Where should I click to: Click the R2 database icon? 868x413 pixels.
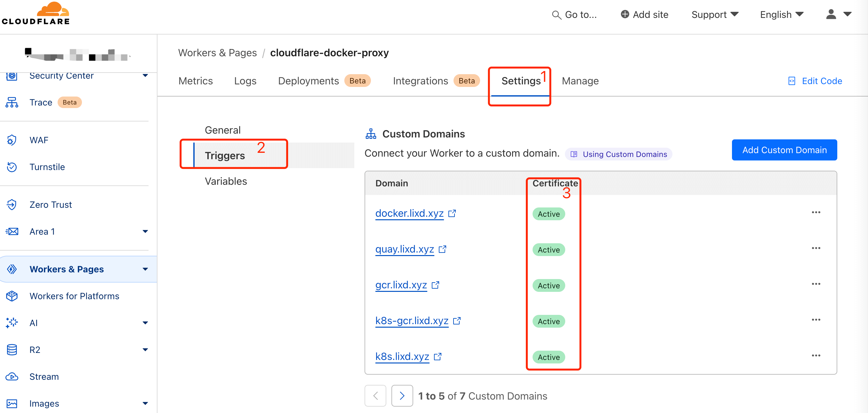tap(12, 350)
